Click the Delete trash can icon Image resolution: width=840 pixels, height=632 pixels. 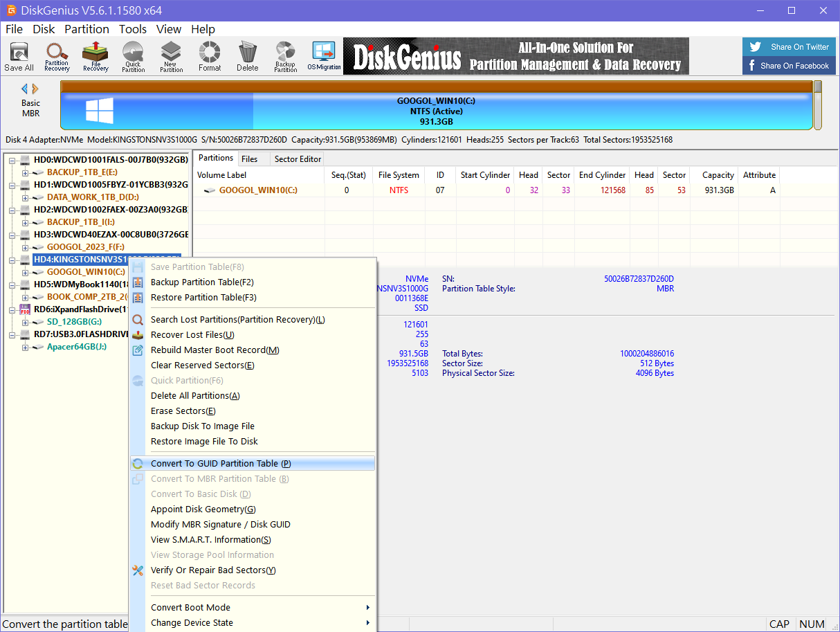point(247,56)
